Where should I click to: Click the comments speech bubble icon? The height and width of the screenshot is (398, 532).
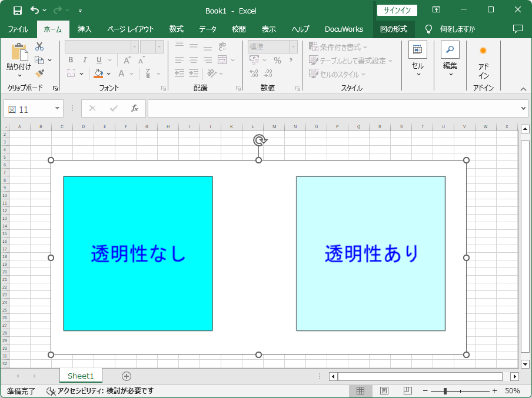click(x=517, y=29)
